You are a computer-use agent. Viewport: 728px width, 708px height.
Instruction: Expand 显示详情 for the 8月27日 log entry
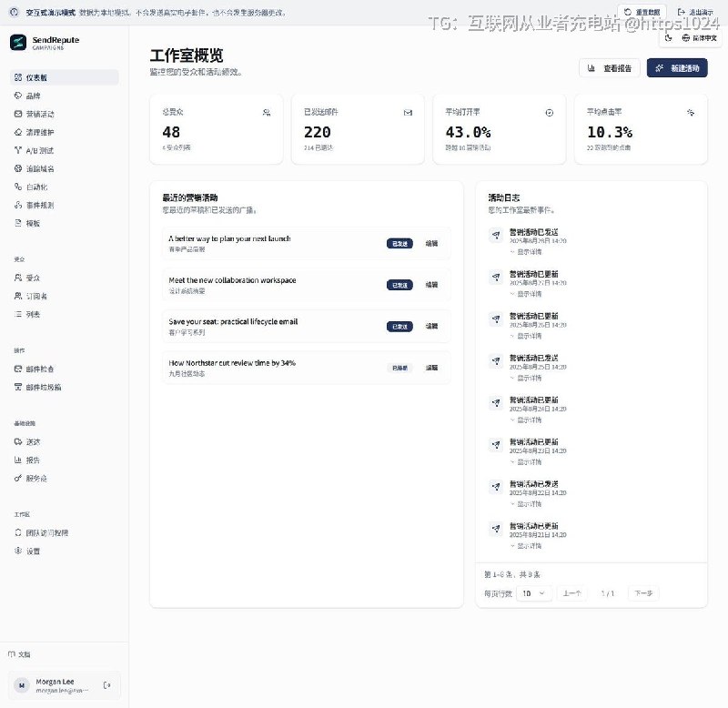pyautogui.click(x=526, y=294)
